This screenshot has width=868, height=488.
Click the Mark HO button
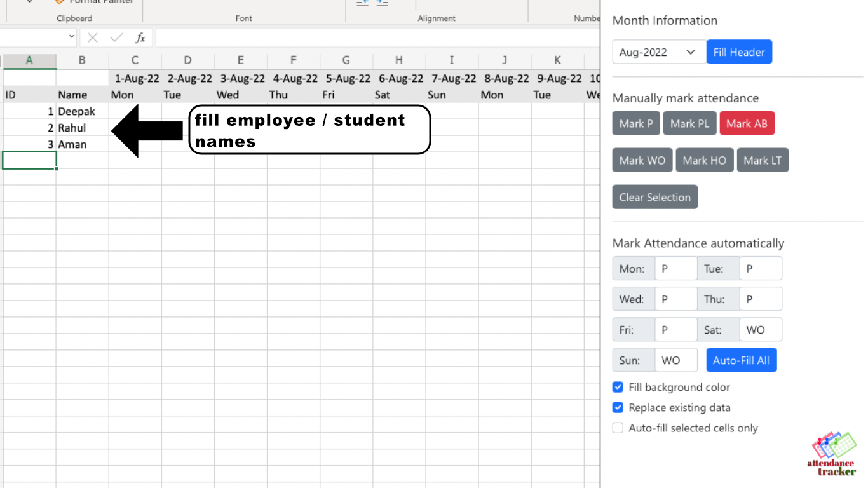[704, 160]
